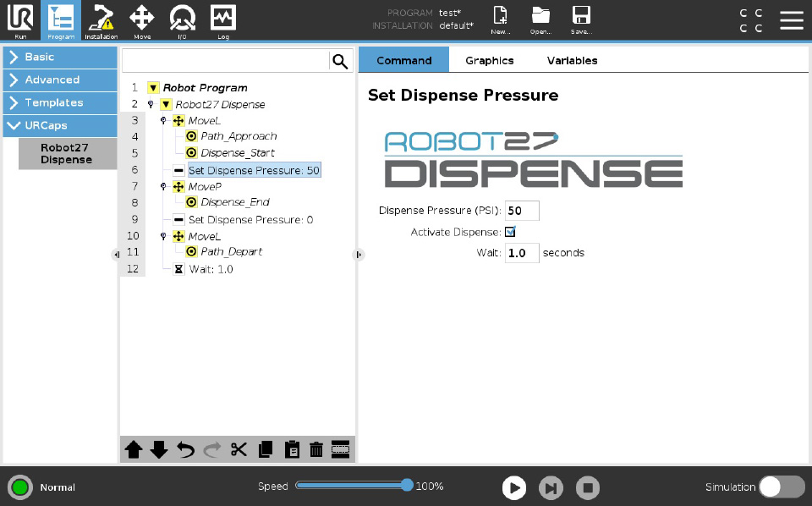
Task: Undo the last program edit
Action: [x=185, y=449]
